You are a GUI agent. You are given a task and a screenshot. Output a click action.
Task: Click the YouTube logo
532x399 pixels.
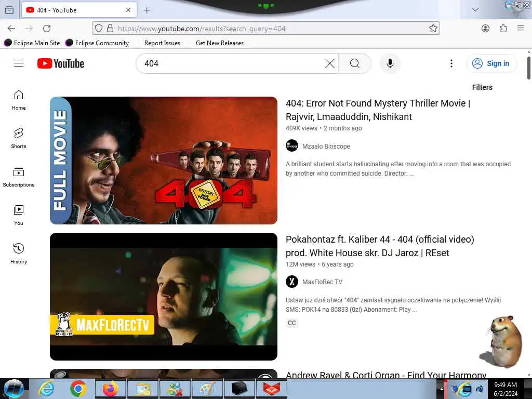[61, 63]
